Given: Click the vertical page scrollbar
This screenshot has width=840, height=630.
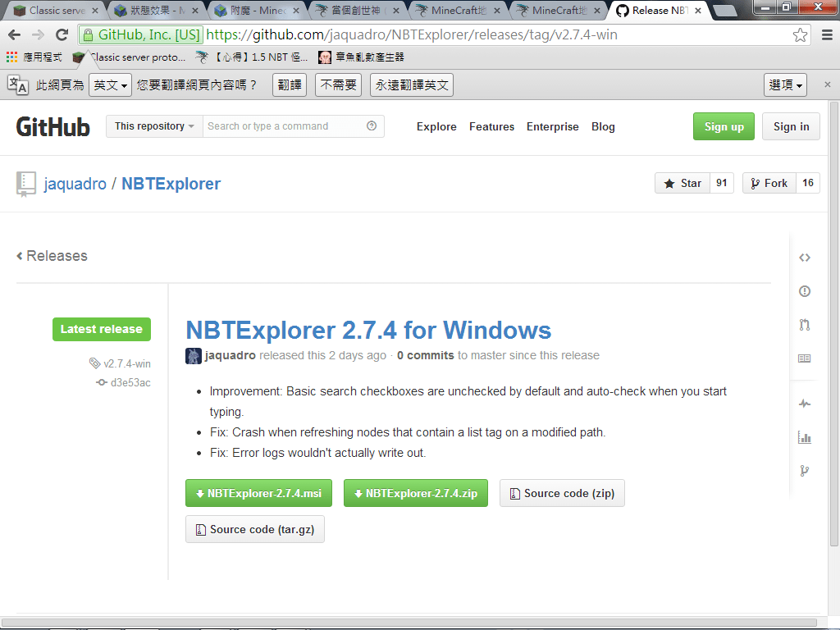Looking at the screenshot, I should pyautogui.click(x=833, y=324).
